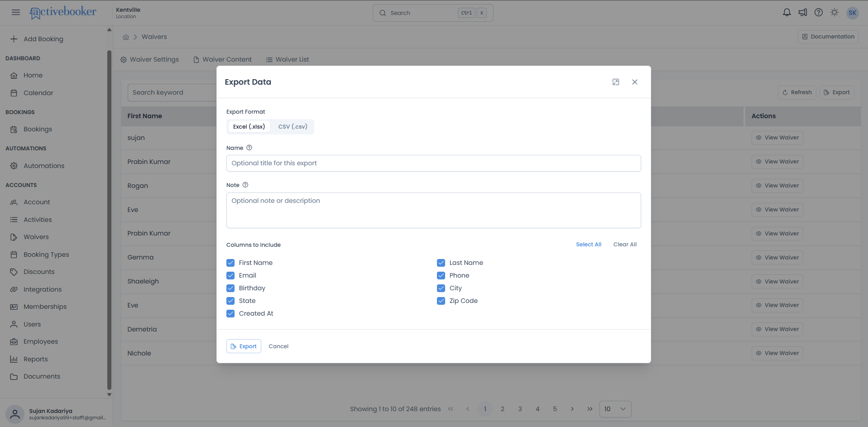Image resolution: width=868 pixels, height=427 pixels.
Task: Toggle the hamburger sidebar menu
Action: 16,12
